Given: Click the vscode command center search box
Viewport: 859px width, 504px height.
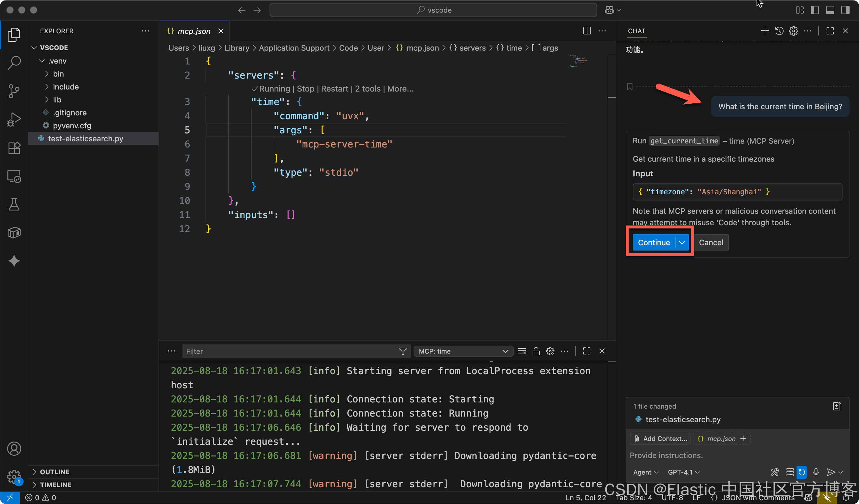Looking at the screenshot, I should tap(433, 10).
